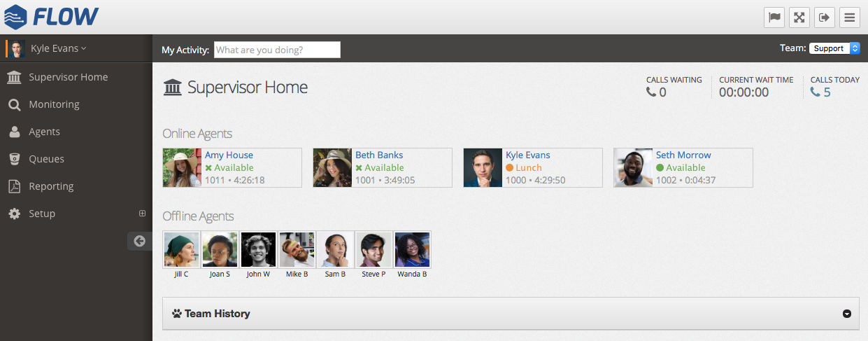Viewport: 868px width, 341px height.
Task: Open the hamburger menu icon
Action: [x=850, y=18]
